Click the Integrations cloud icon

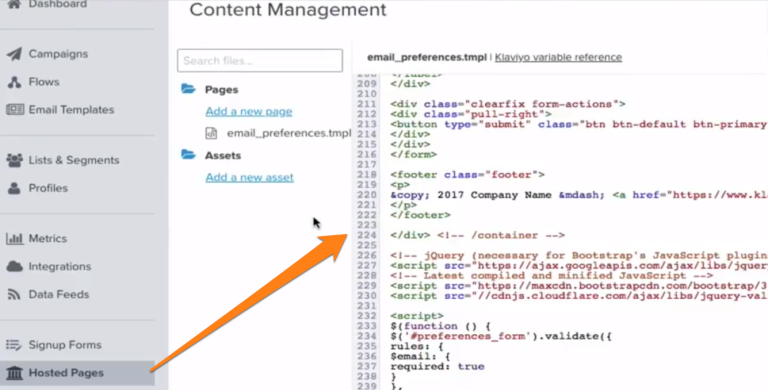[15, 267]
